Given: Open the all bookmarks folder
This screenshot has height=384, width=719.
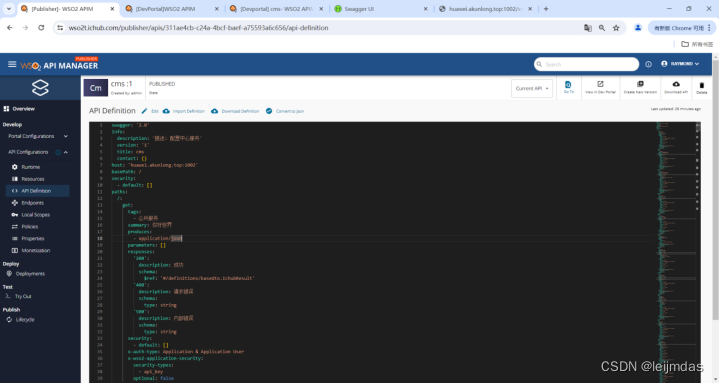Looking at the screenshot, I should tap(697, 44).
